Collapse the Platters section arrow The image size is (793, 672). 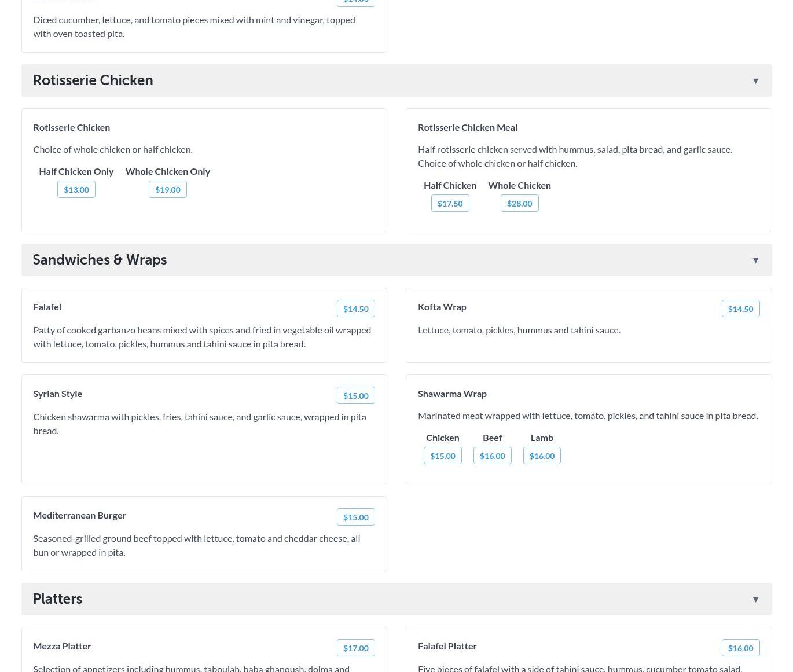coord(755,600)
